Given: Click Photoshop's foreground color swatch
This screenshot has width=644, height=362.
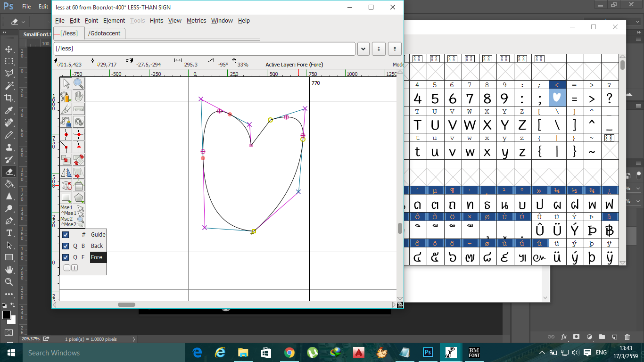Looking at the screenshot, I should pyautogui.click(x=7, y=315).
